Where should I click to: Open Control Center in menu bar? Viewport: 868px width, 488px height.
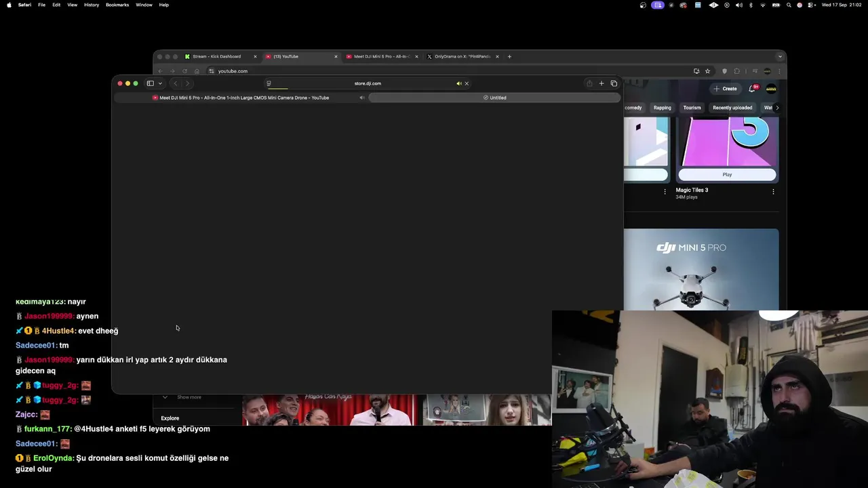[x=811, y=5]
